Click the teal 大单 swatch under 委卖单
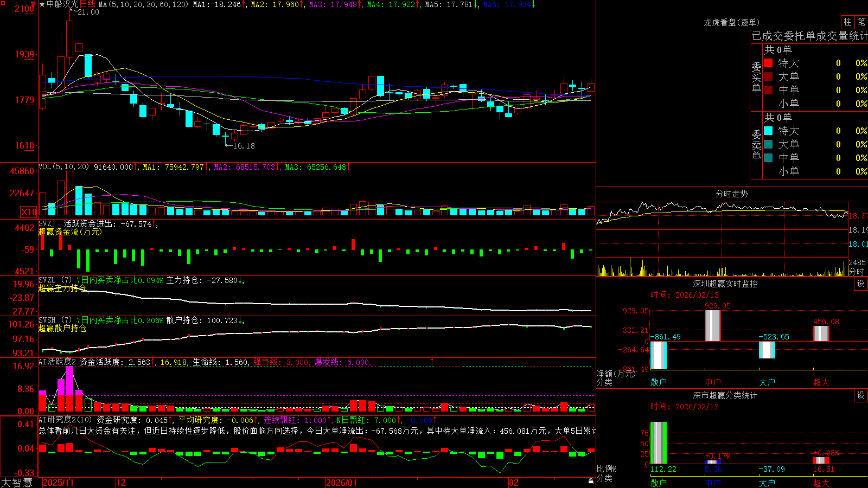Screen dimensions: 868x488 point(768,144)
